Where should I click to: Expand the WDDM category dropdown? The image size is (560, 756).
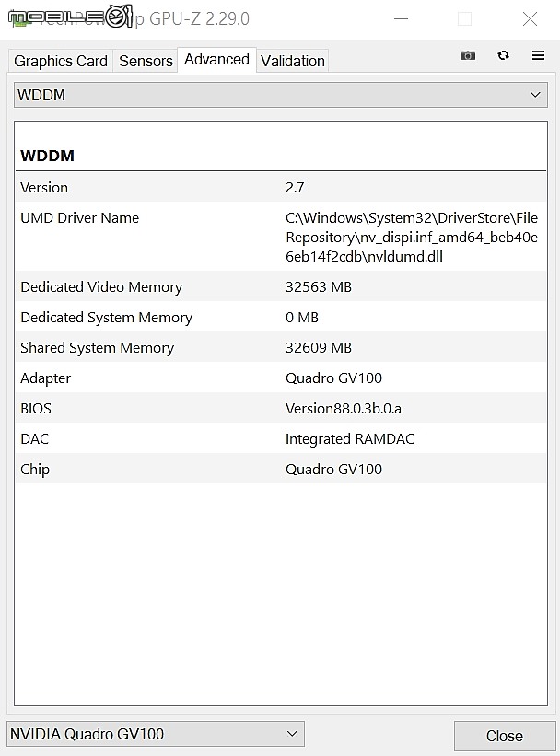281,95
